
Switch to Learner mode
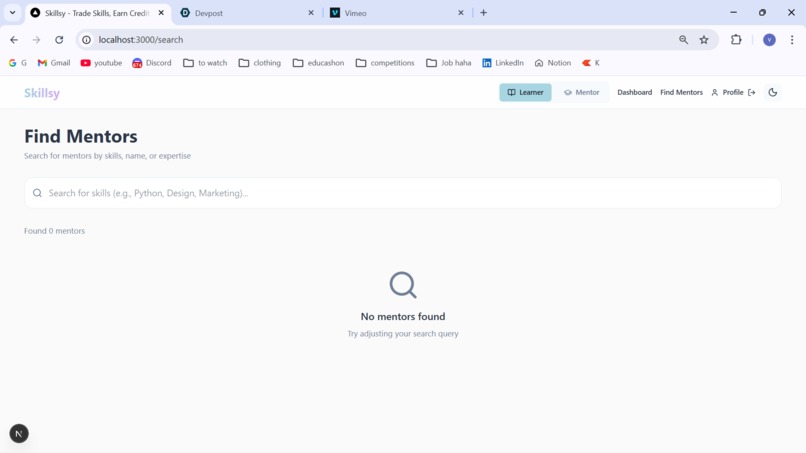(525, 93)
